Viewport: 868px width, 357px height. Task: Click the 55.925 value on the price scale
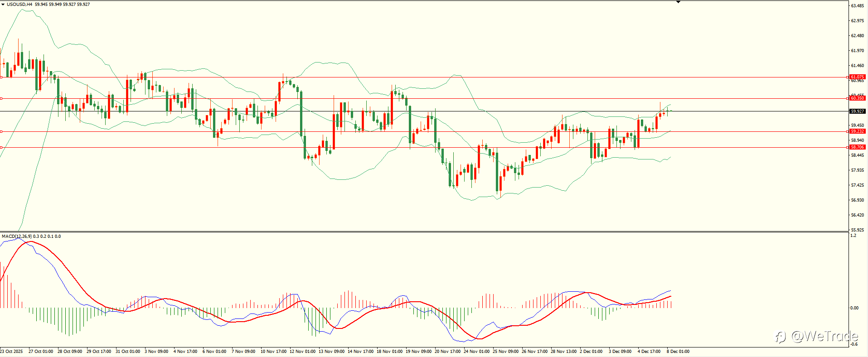click(858, 230)
